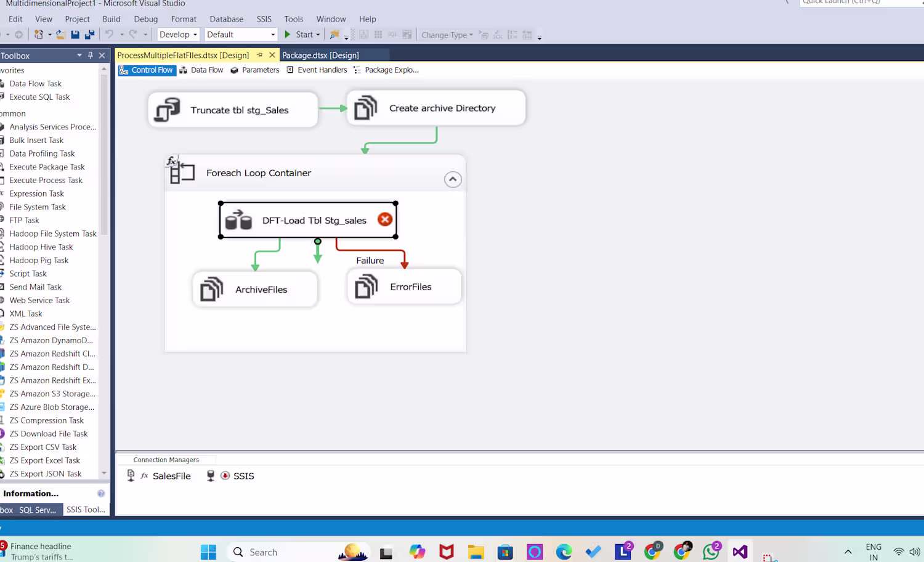This screenshot has width=924, height=562.
Task: Open WhatsApp from the taskbar
Action: [711, 550]
